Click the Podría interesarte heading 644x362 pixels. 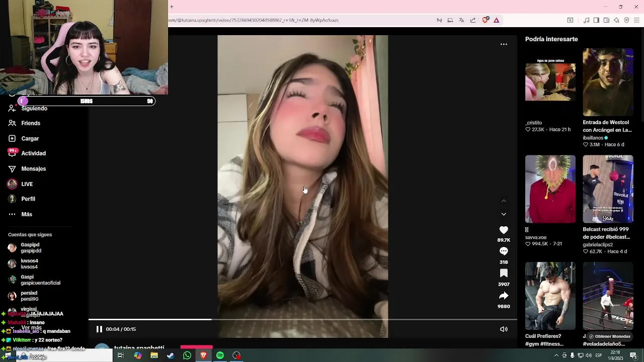pos(551,39)
